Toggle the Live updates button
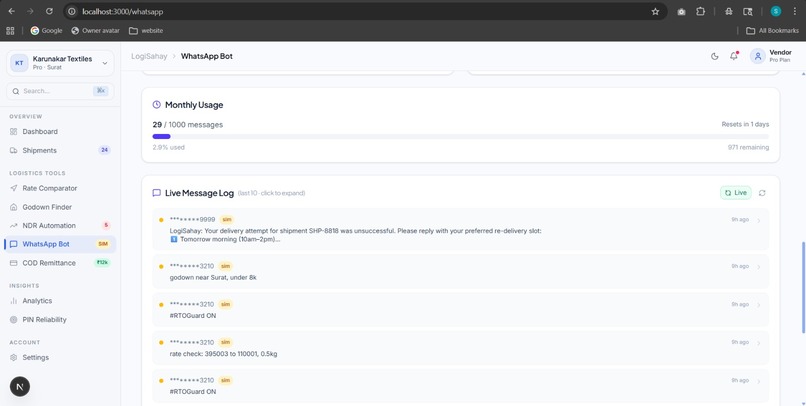The image size is (806, 406). pyautogui.click(x=736, y=193)
